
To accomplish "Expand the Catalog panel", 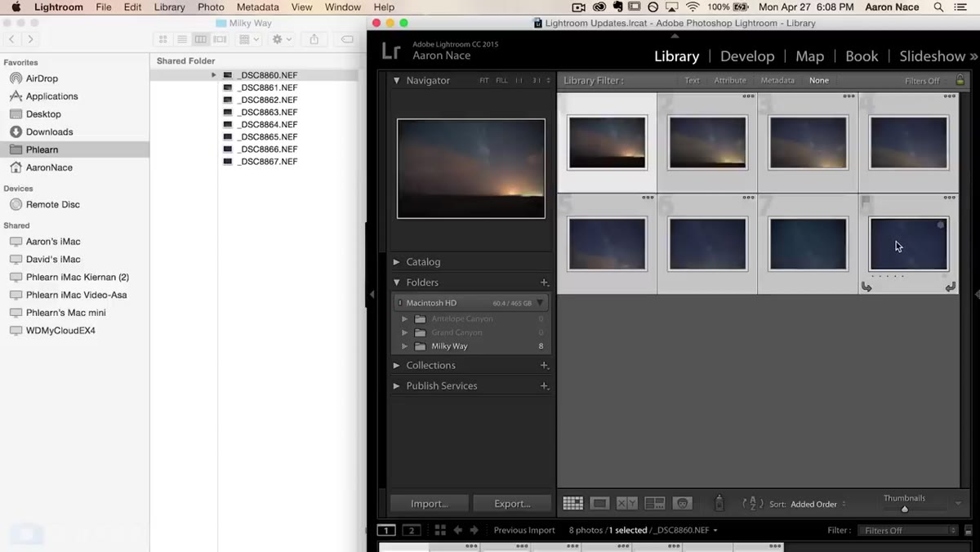I will pyautogui.click(x=397, y=262).
